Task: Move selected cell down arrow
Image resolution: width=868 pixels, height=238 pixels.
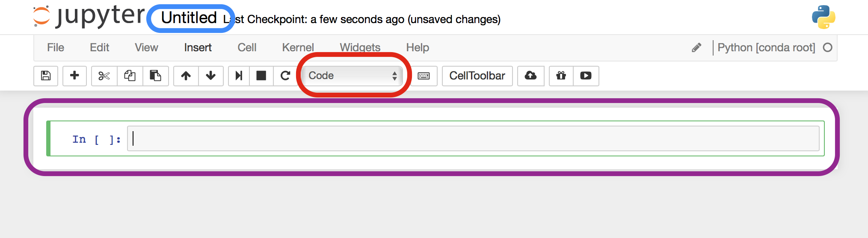Action: (x=210, y=76)
